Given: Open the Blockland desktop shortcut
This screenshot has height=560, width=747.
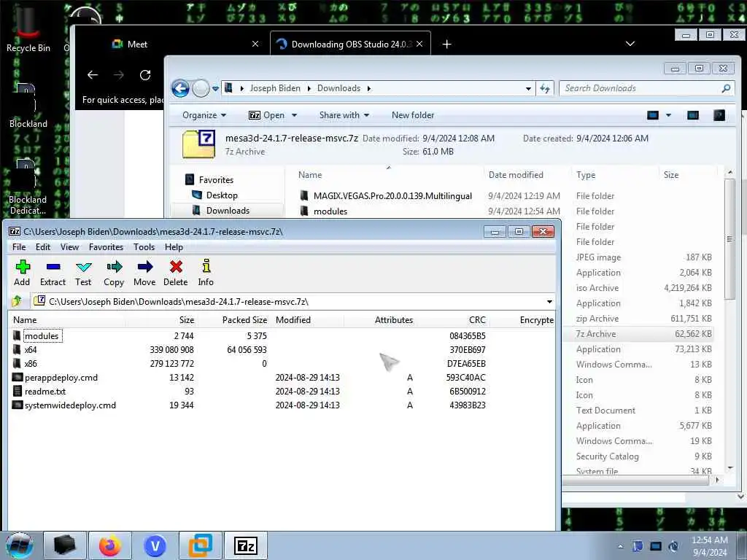Looking at the screenshot, I should [x=28, y=106].
